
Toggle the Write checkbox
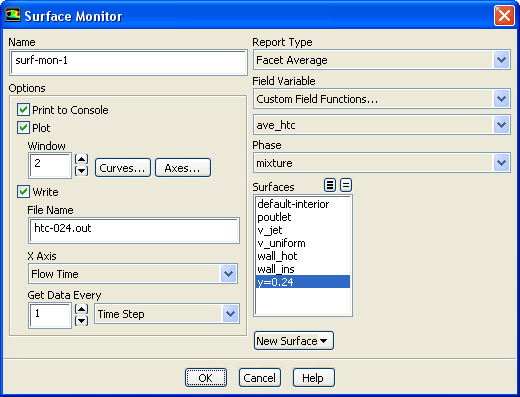click(23, 192)
